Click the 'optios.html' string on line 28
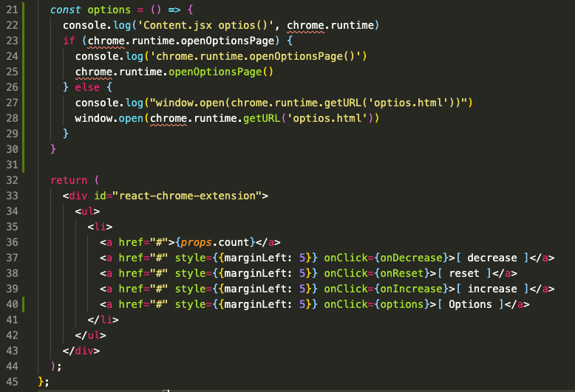The image size is (575, 392). (327, 118)
